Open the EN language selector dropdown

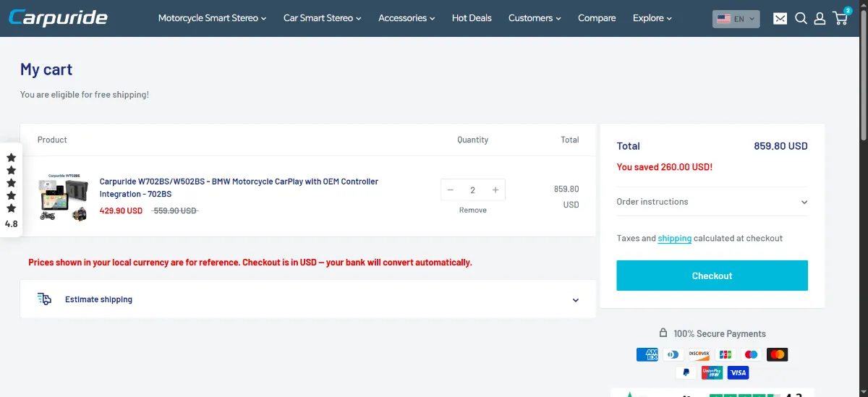[736, 19]
